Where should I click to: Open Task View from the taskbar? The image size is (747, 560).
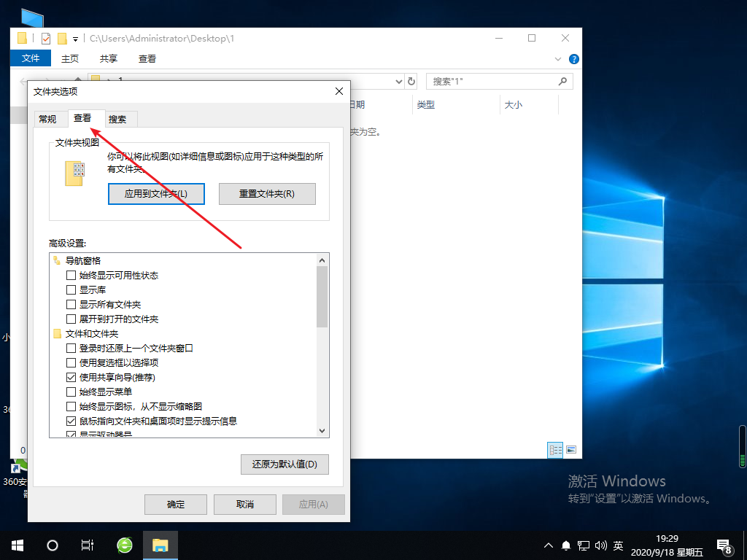(87, 545)
